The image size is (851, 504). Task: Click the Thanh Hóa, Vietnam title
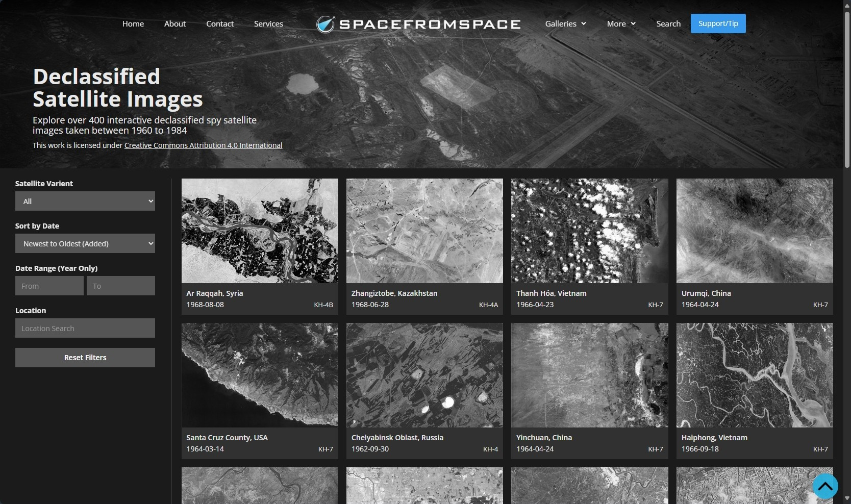[x=552, y=293]
